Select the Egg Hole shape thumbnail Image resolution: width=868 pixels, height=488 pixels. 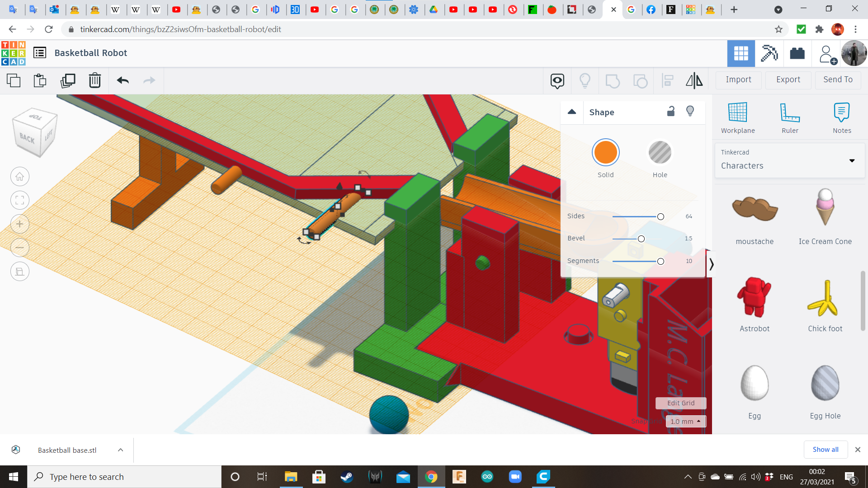tap(825, 383)
